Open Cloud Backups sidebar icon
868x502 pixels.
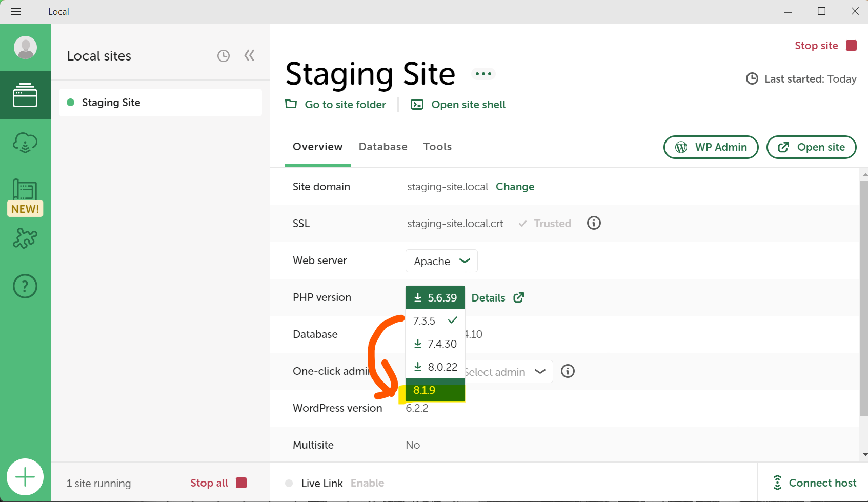click(x=25, y=143)
